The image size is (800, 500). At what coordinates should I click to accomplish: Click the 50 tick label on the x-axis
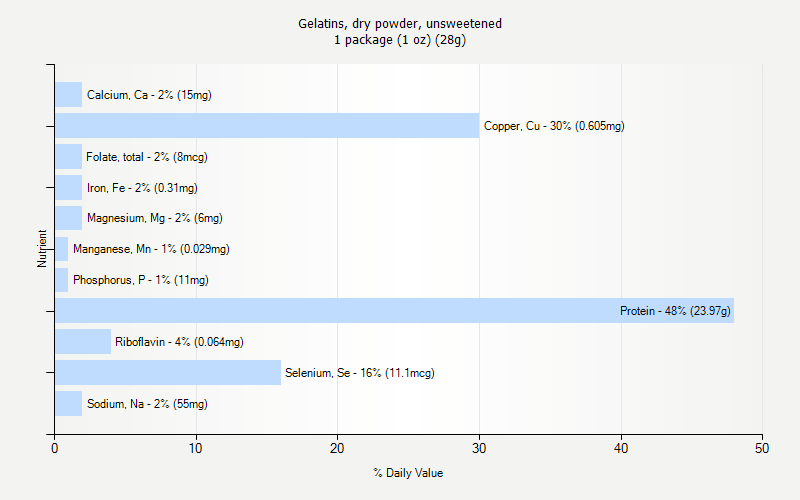click(762, 449)
